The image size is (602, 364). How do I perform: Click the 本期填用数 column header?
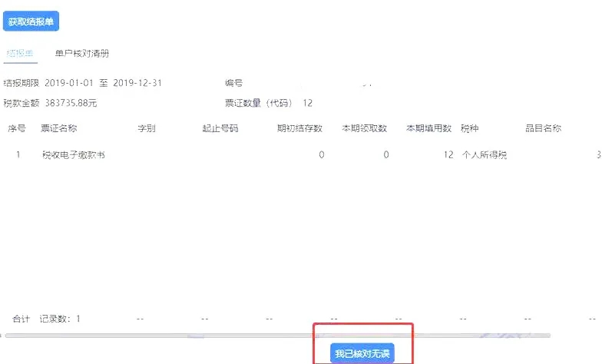(428, 128)
